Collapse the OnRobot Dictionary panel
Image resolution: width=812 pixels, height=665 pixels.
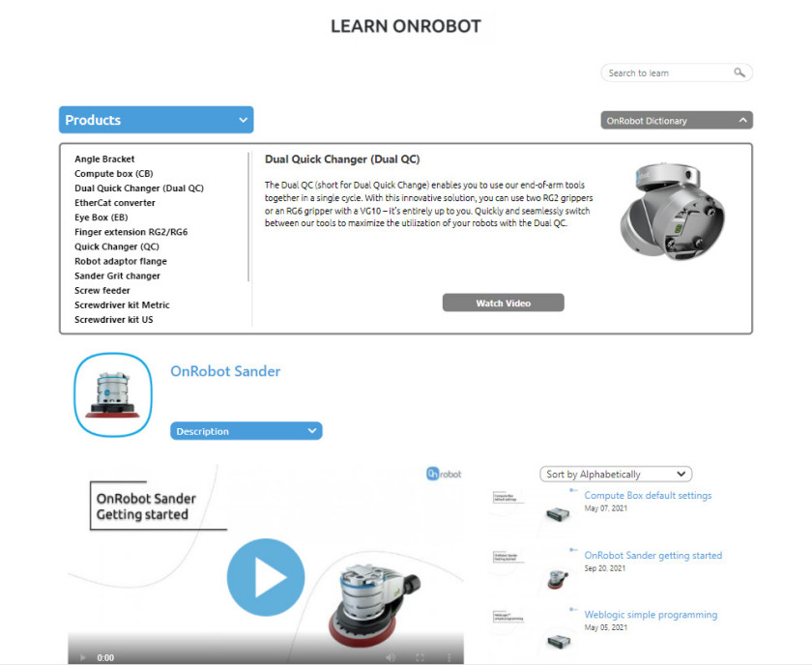(677, 120)
